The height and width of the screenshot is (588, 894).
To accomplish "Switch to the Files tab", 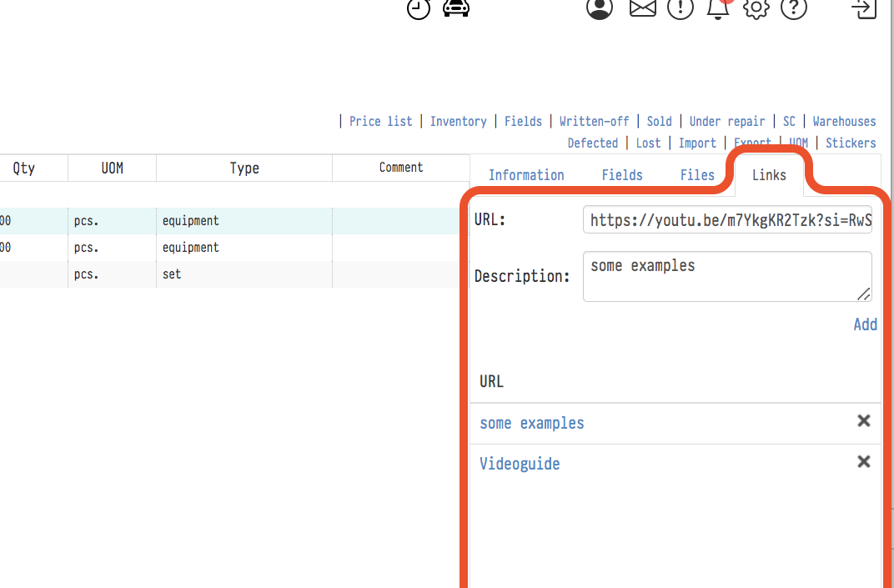I will [697, 175].
